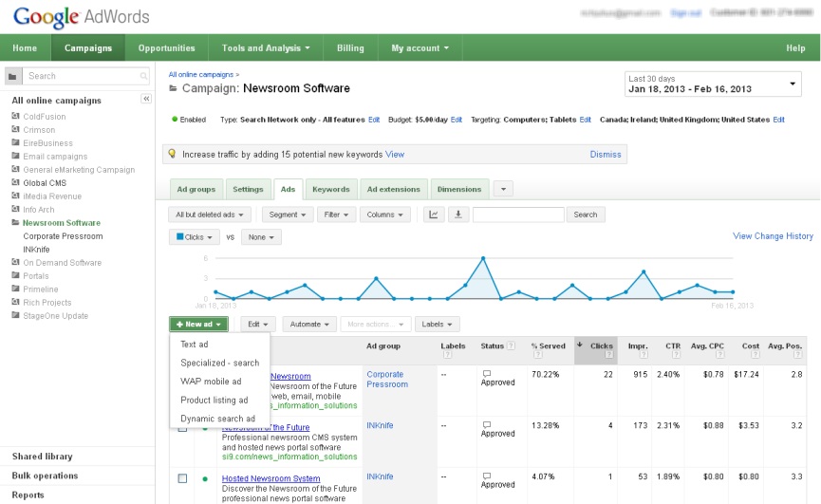Choose WAP mobile ad option
The width and height of the screenshot is (821, 504).
[x=211, y=381]
